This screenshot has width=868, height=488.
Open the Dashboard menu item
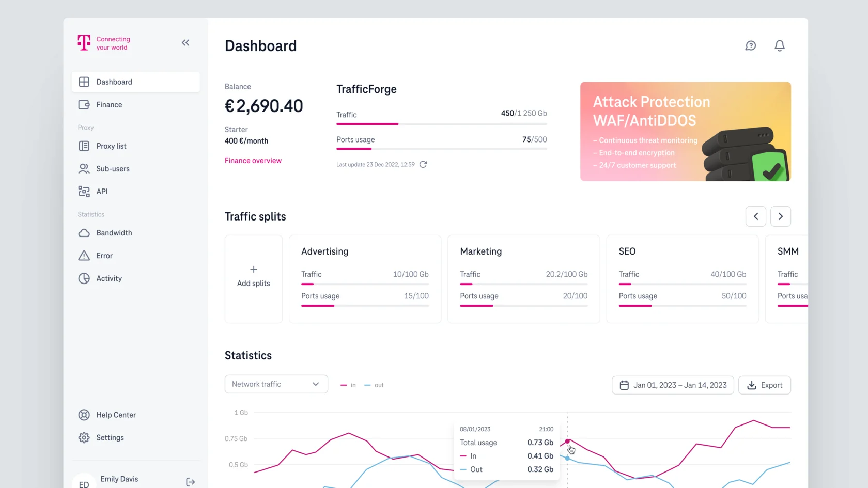(136, 82)
